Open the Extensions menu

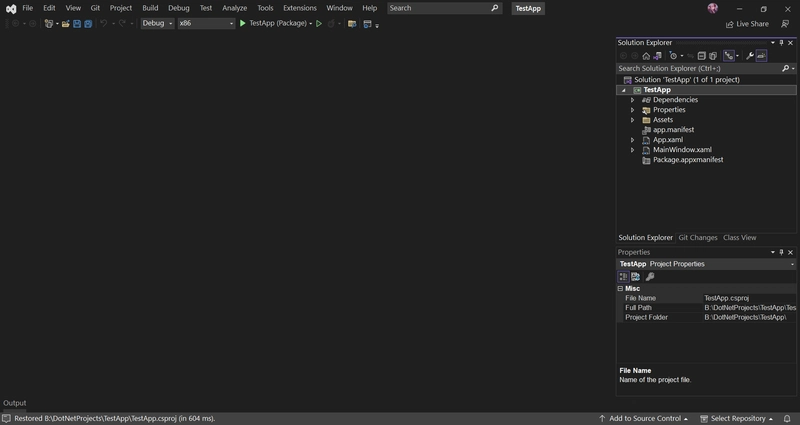coord(300,8)
